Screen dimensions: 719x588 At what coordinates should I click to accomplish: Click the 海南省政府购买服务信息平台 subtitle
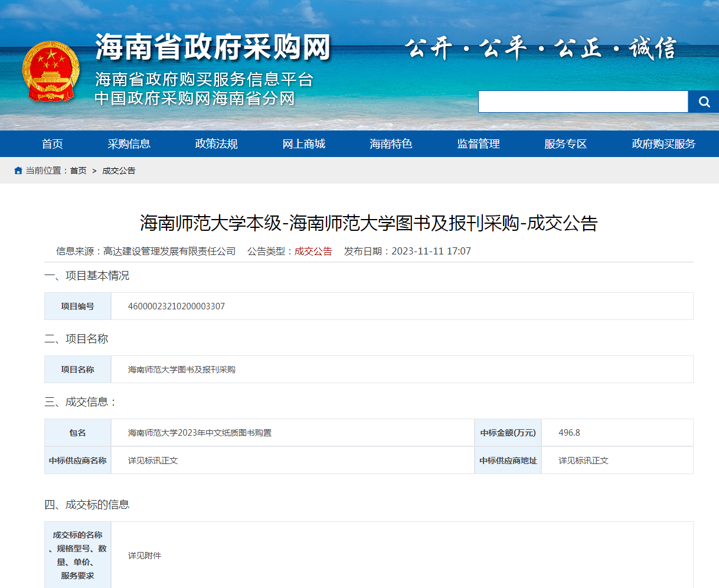pyautogui.click(x=204, y=80)
